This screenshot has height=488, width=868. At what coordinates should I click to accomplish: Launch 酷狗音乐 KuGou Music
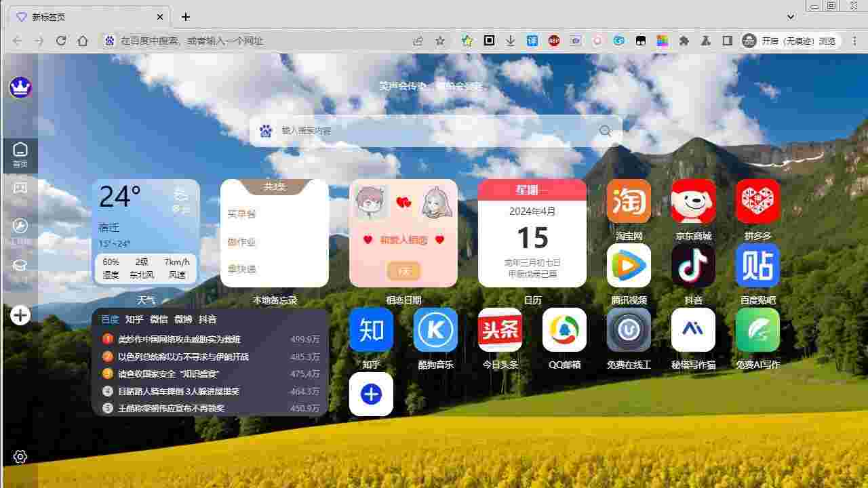pos(435,329)
